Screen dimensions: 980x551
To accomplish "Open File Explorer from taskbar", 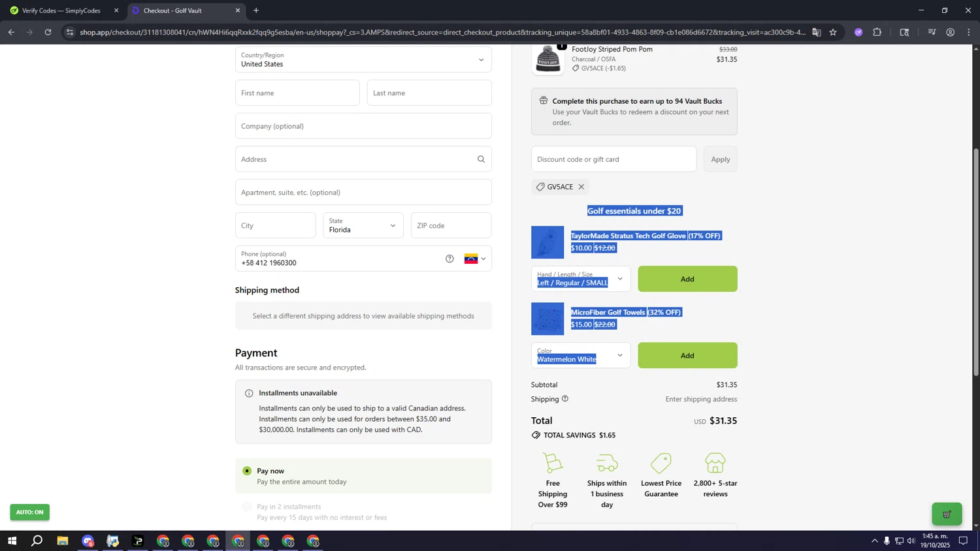I will click(63, 541).
